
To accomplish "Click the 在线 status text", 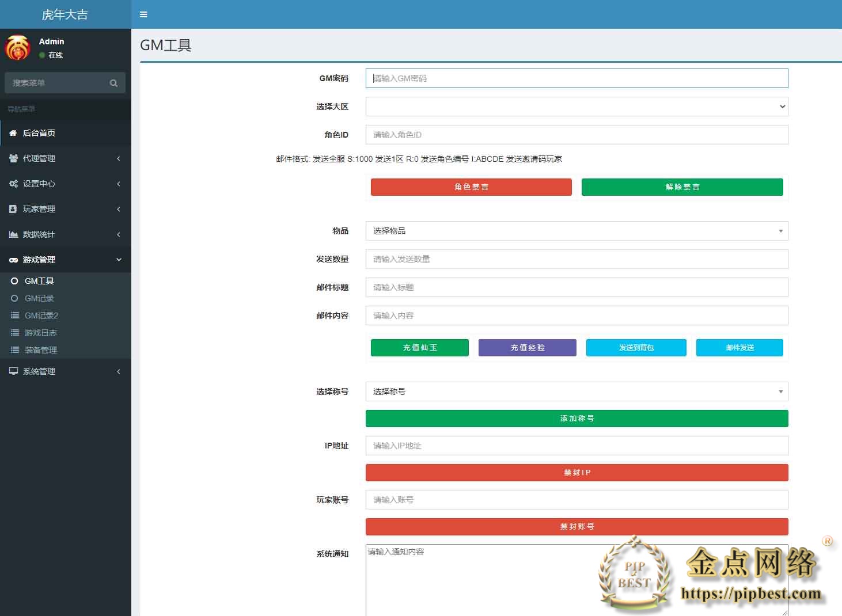I will 56,55.
